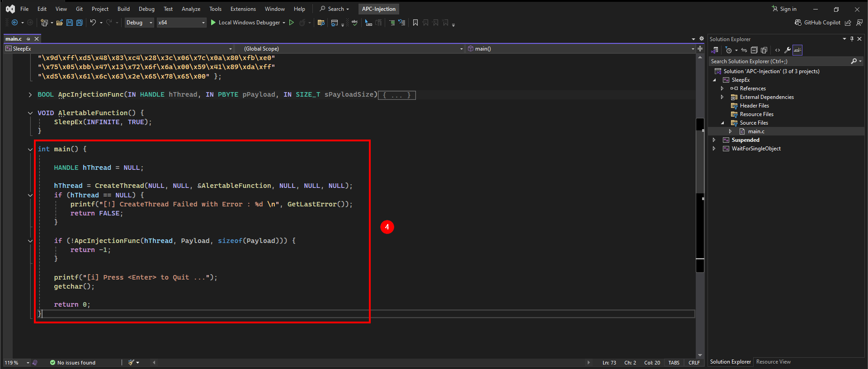Viewport: 868px width, 369px height.
Task: Toggle pin on the main.c tab
Action: (28, 39)
